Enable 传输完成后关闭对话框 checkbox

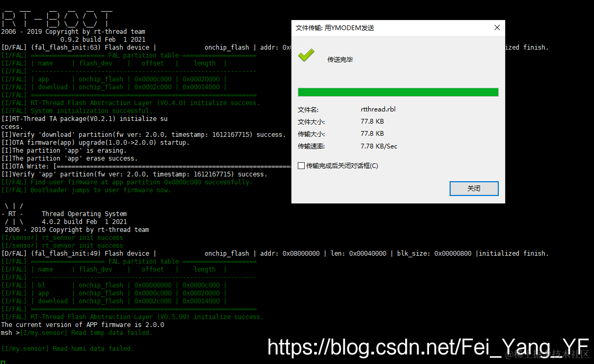coord(301,166)
